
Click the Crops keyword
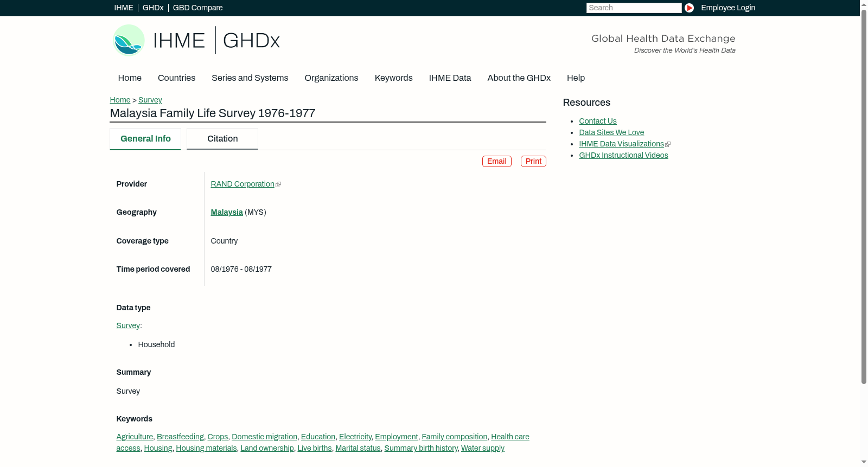(218, 437)
